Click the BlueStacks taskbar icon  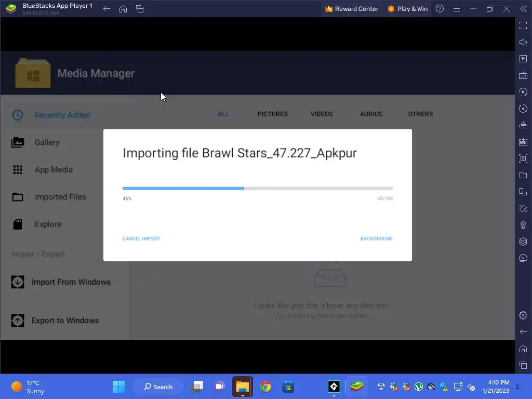coord(356,387)
